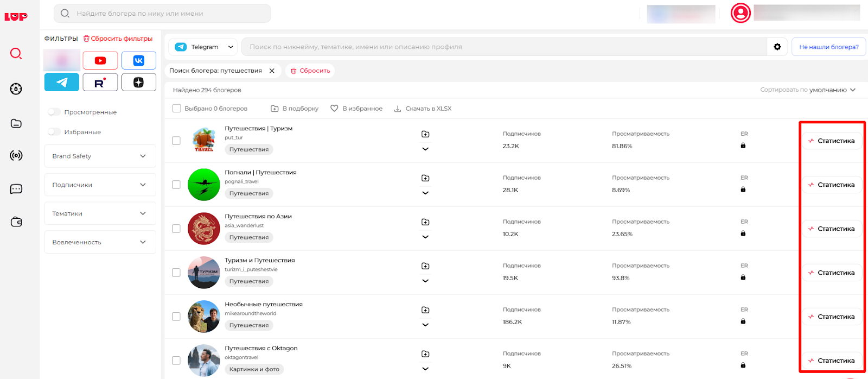
Task: Select the Rutube platform filter icon
Action: pos(100,83)
